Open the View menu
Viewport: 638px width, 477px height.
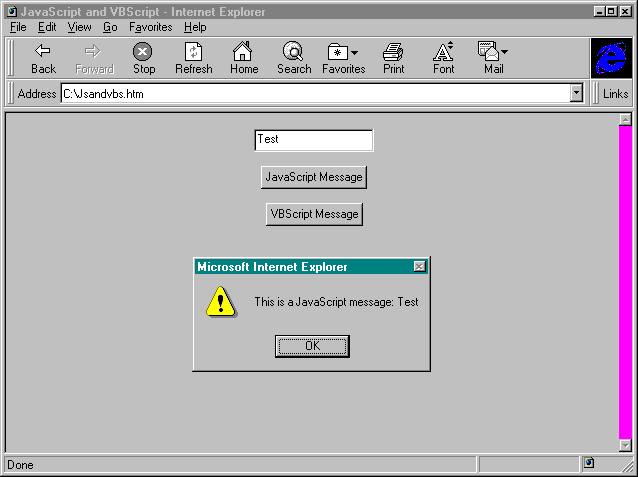[x=79, y=27]
